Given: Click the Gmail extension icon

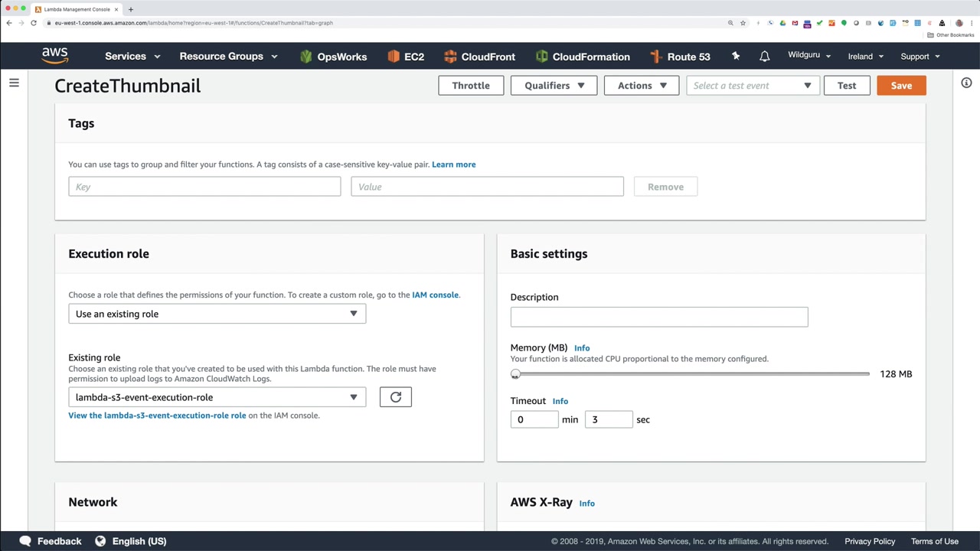Looking at the screenshot, I should coord(795,23).
